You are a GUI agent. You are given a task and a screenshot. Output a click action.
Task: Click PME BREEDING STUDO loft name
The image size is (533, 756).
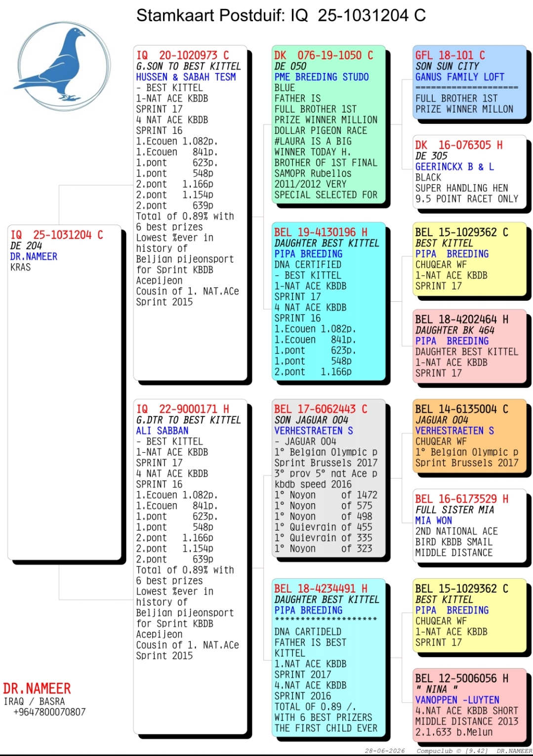pyautogui.click(x=322, y=77)
